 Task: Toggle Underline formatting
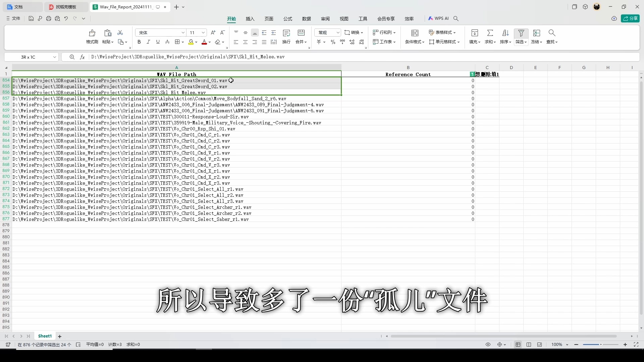[158, 42]
